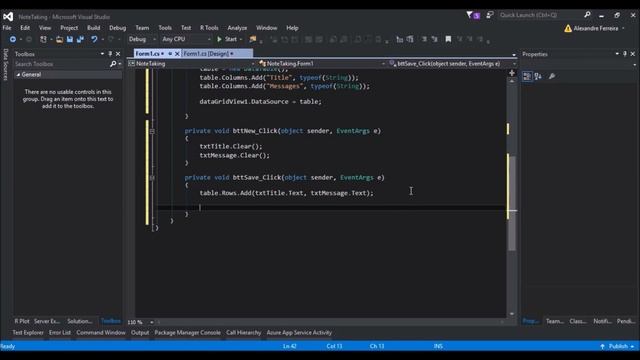
Task: Open the Output tab at the bottom
Action: [x=140, y=333]
